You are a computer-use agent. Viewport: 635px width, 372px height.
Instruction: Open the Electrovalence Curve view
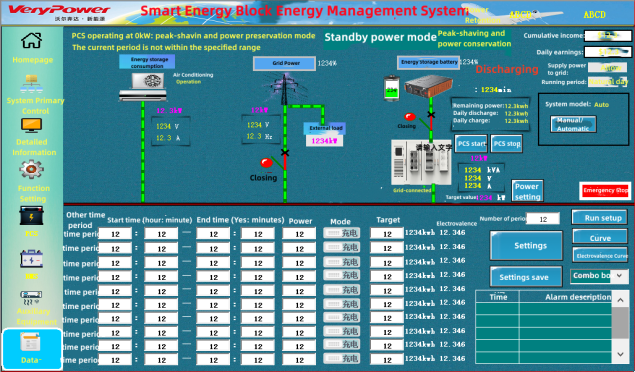601,256
